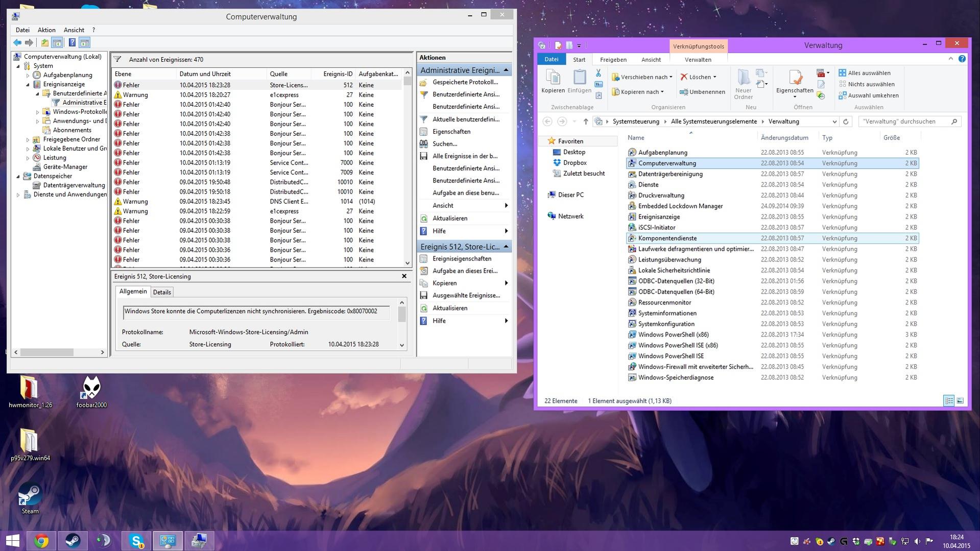Click the scissors cut icon in ribbon
Image resolution: width=980 pixels, height=551 pixels.
(x=599, y=74)
